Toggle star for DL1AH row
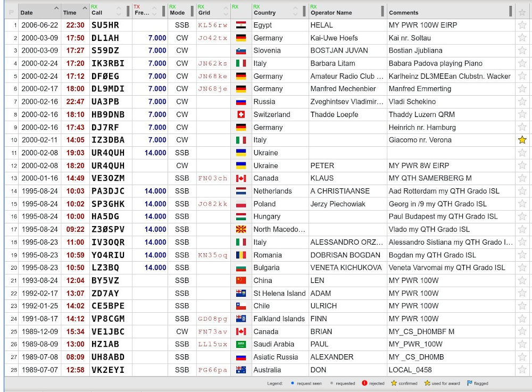The image size is (532, 392). pyautogui.click(x=522, y=38)
